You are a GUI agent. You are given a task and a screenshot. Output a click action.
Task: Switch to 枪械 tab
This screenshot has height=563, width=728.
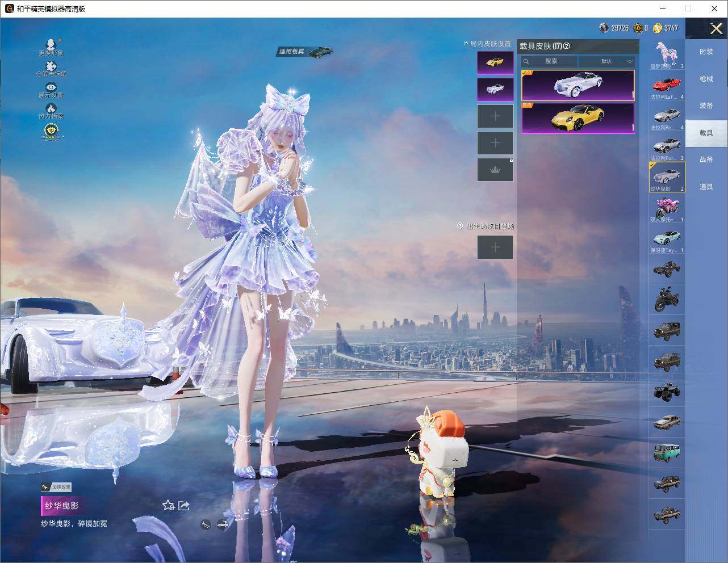click(x=706, y=79)
